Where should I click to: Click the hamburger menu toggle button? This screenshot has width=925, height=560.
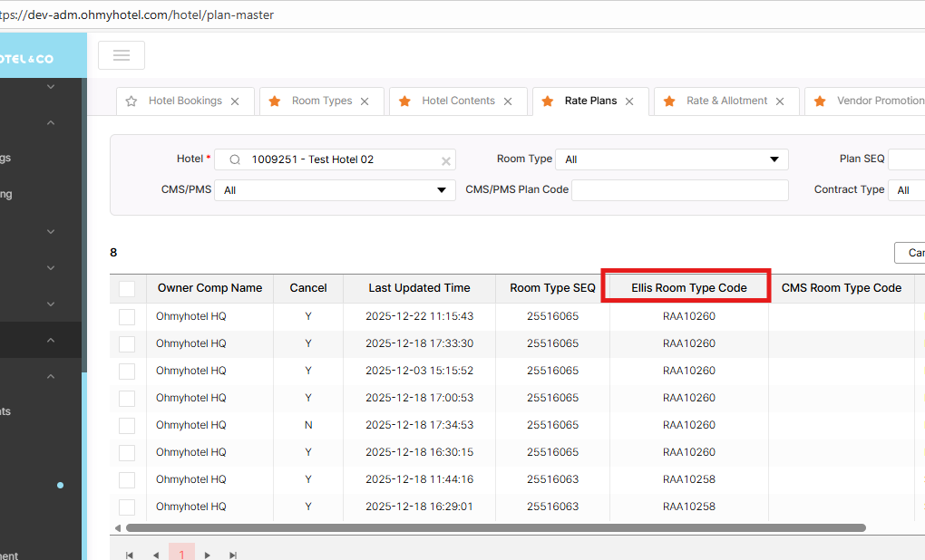click(122, 55)
